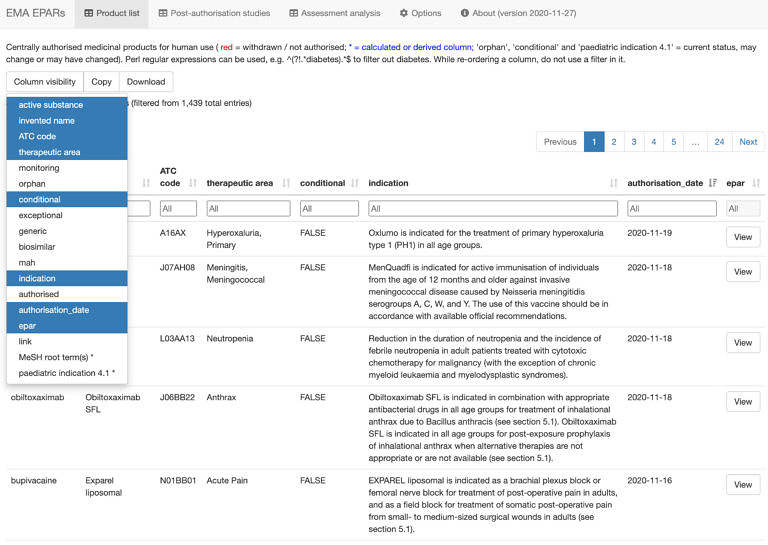
Task: Open the Assessment analysis tab
Action: pos(334,14)
